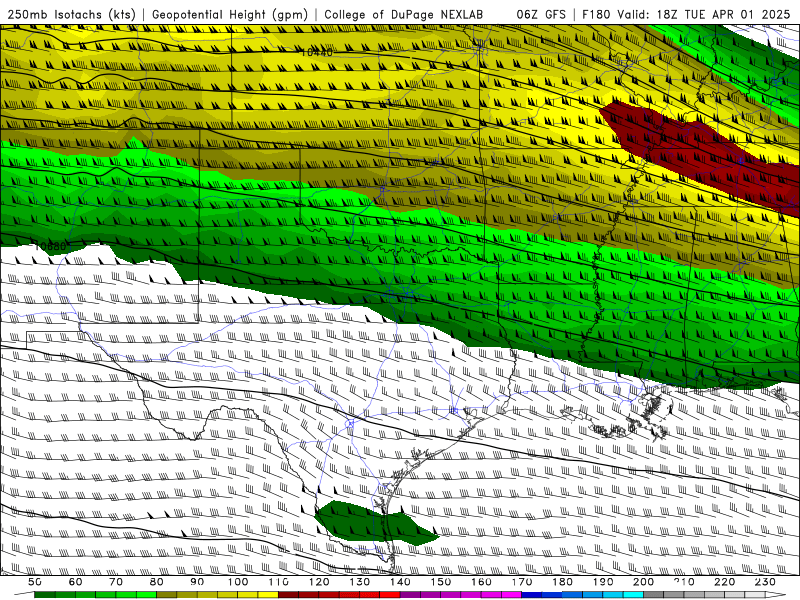Click the 100 value on the color scale
This screenshot has height=600, width=800.
tap(238, 582)
